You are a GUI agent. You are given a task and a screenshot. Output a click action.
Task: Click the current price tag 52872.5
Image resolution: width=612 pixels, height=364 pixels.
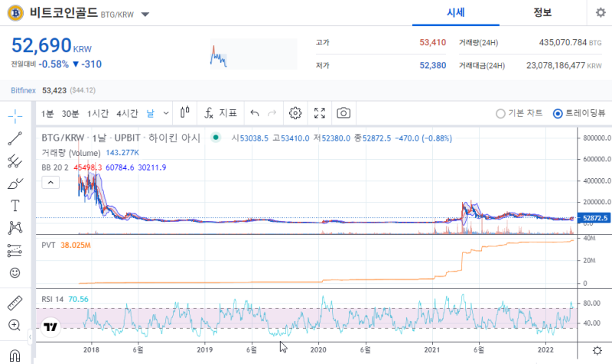pos(593,218)
